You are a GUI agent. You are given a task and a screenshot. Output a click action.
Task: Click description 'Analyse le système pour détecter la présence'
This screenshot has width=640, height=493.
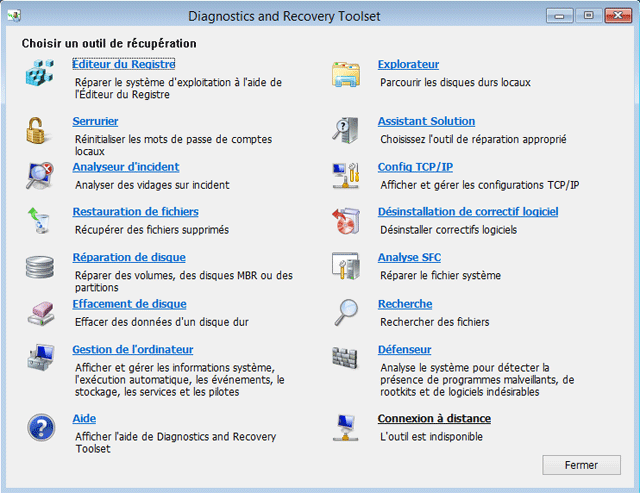[x=477, y=380]
